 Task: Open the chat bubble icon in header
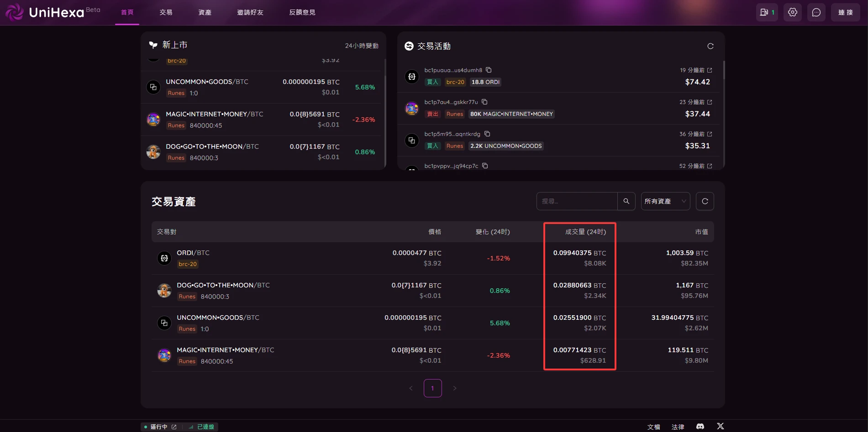coord(816,12)
